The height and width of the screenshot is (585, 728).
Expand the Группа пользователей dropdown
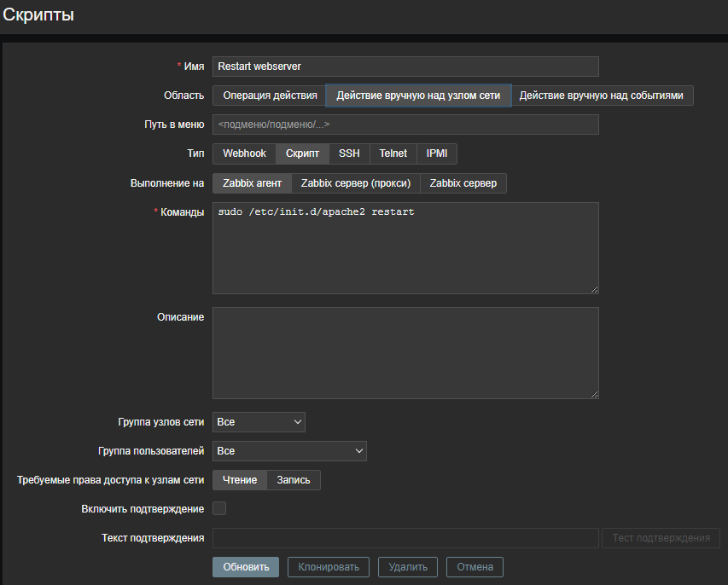[x=289, y=450]
